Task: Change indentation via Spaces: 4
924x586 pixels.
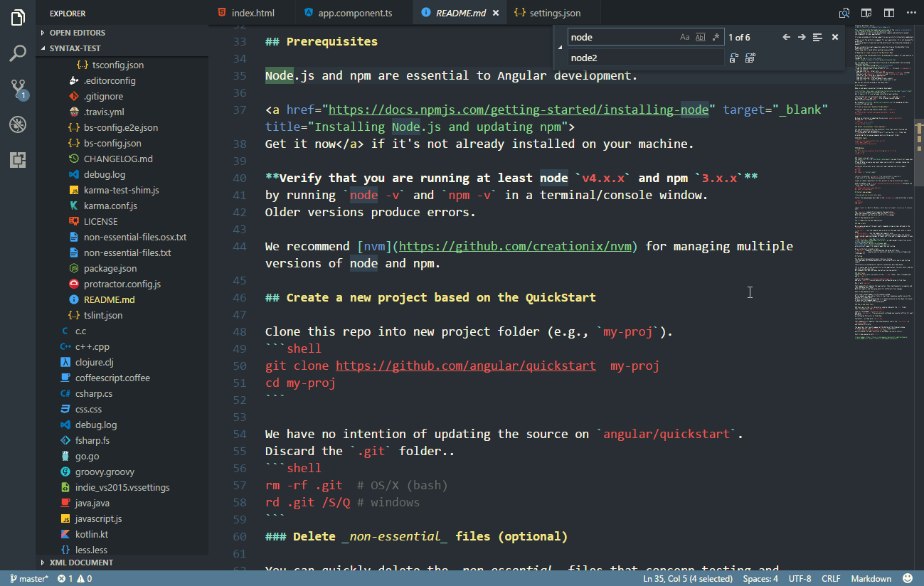Action: click(x=760, y=579)
